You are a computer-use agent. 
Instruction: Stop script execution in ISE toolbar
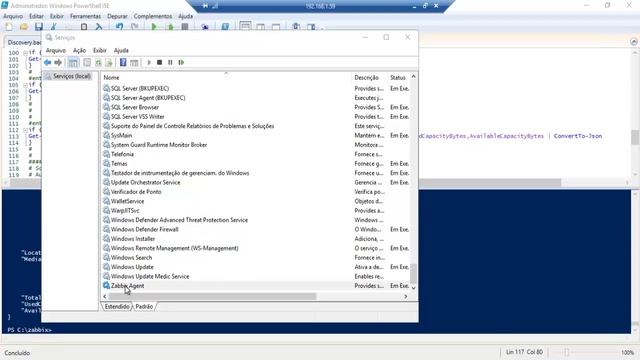185,27
